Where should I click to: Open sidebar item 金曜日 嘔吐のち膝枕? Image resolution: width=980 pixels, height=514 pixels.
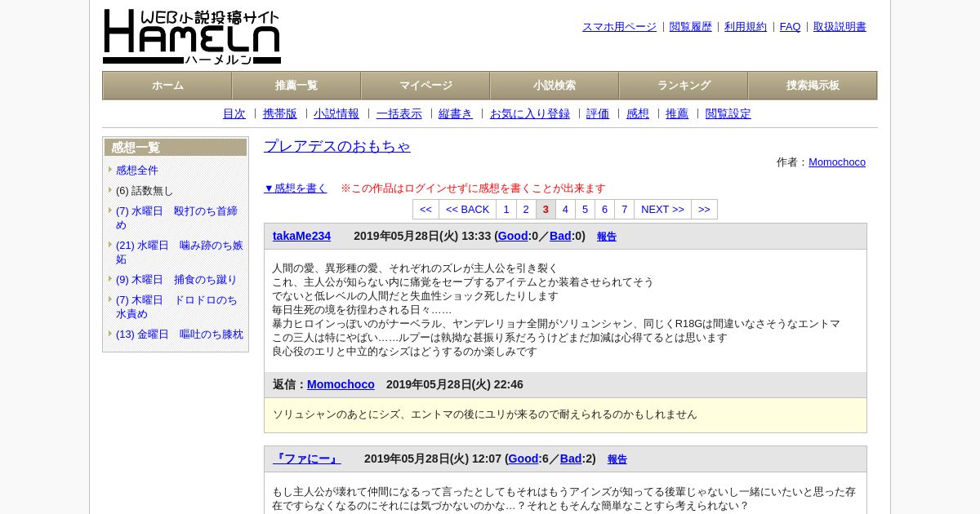tap(180, 335)
